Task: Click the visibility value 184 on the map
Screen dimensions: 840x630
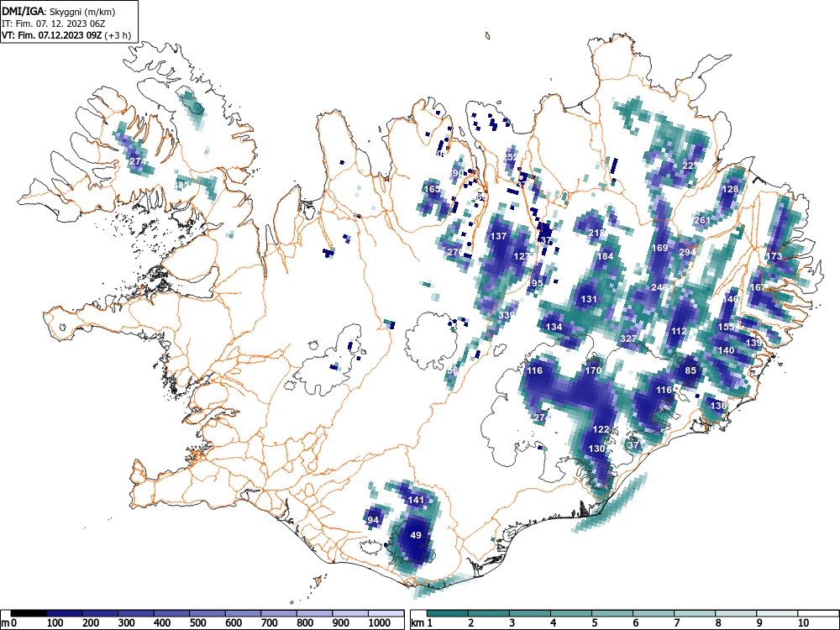Action: point(605,256)
